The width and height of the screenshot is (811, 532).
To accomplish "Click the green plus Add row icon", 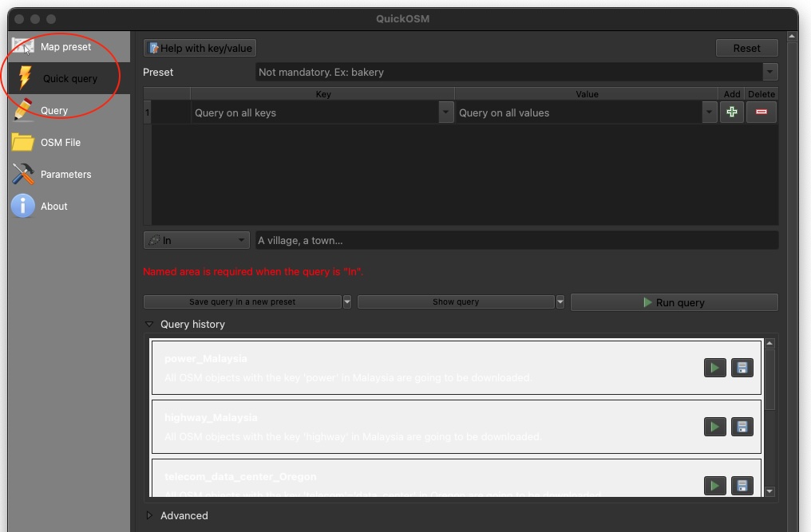I will click(731, 112).
